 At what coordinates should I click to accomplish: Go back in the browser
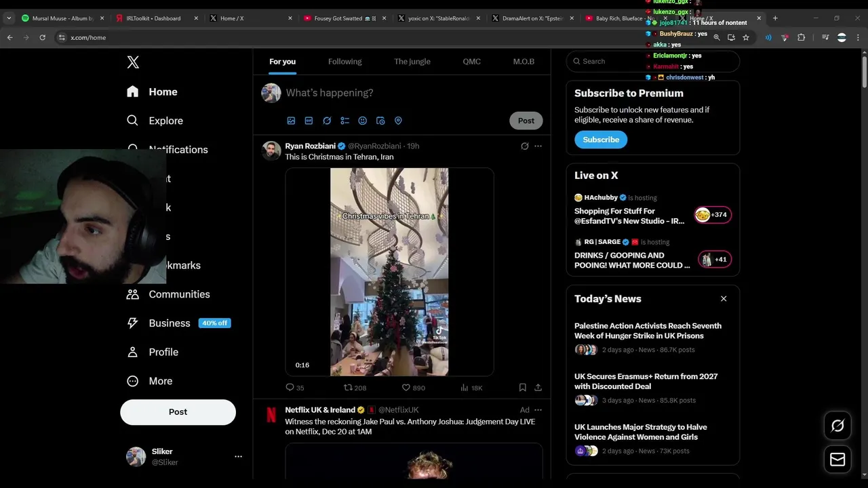[9, 38]
